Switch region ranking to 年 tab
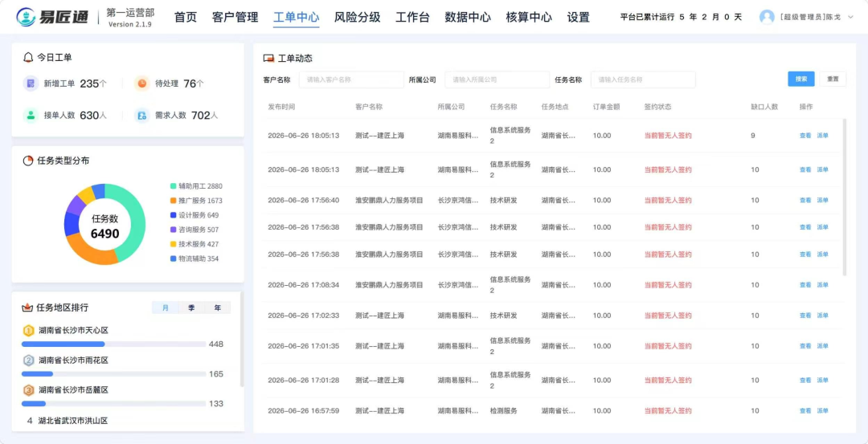Image resolution: width=868 pixels, height=444 pixels. (x=218, y=308)
